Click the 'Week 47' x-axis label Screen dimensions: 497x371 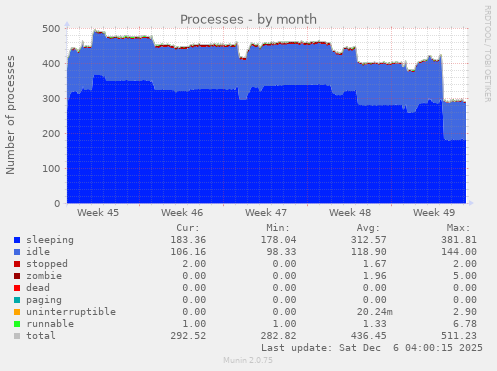pyautogui.click(x=266, y=213)
